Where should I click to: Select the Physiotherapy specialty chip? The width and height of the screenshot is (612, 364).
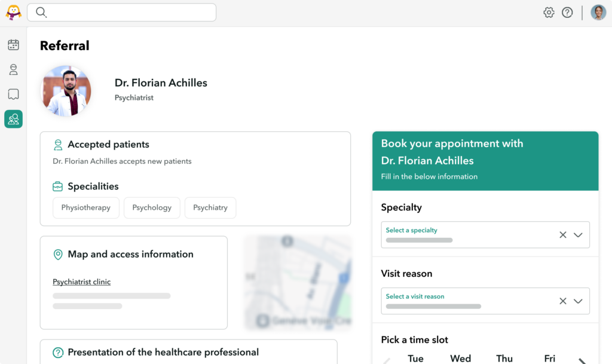pyautogui.click(x=85, y=207)
